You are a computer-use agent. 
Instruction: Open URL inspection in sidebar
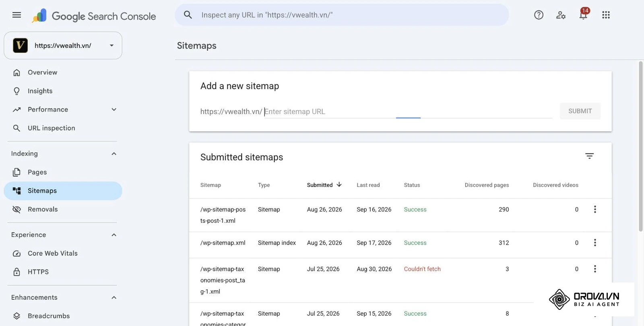[x=63, y=128]
